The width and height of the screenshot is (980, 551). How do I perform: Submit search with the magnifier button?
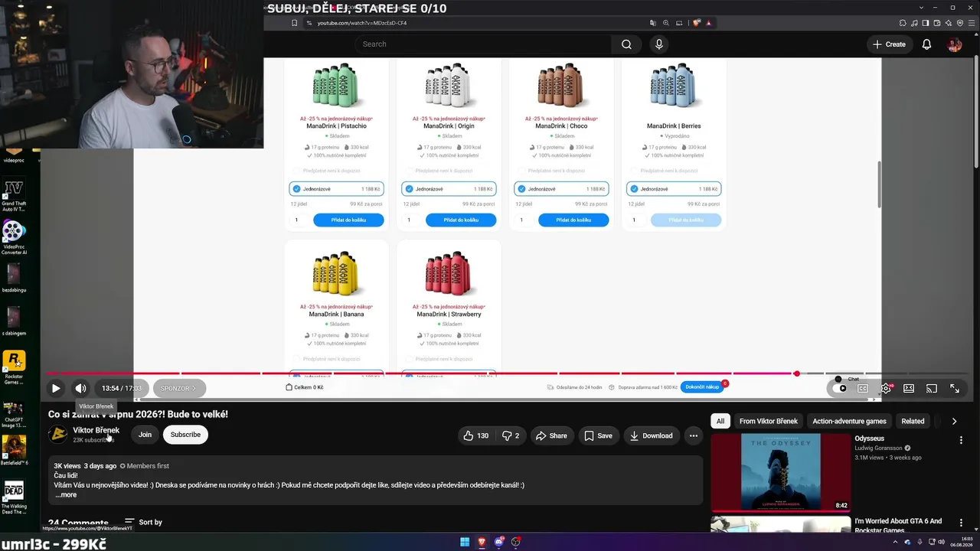point(626,44)
